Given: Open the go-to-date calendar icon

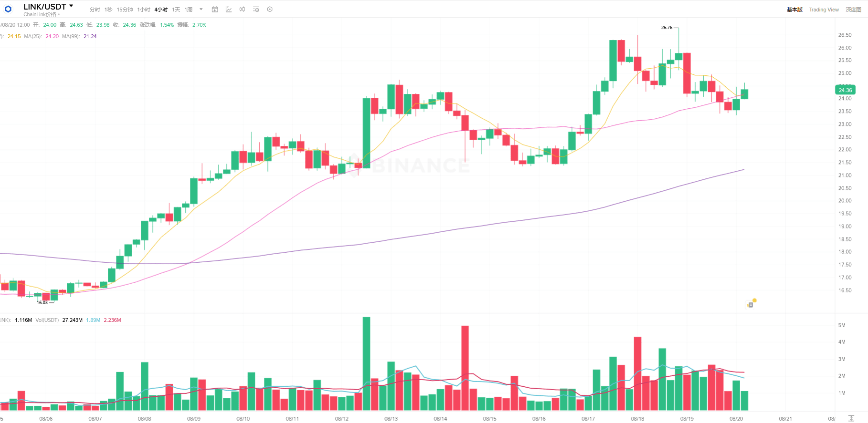Looking at the screenshot, I should pos(215,9).
